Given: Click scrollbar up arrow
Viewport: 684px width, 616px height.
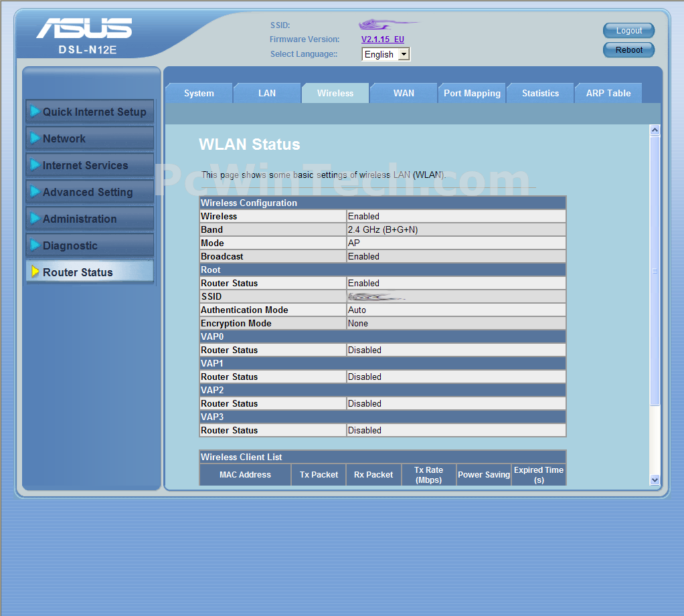Looking at the screenshot, I should click(655, 130).
